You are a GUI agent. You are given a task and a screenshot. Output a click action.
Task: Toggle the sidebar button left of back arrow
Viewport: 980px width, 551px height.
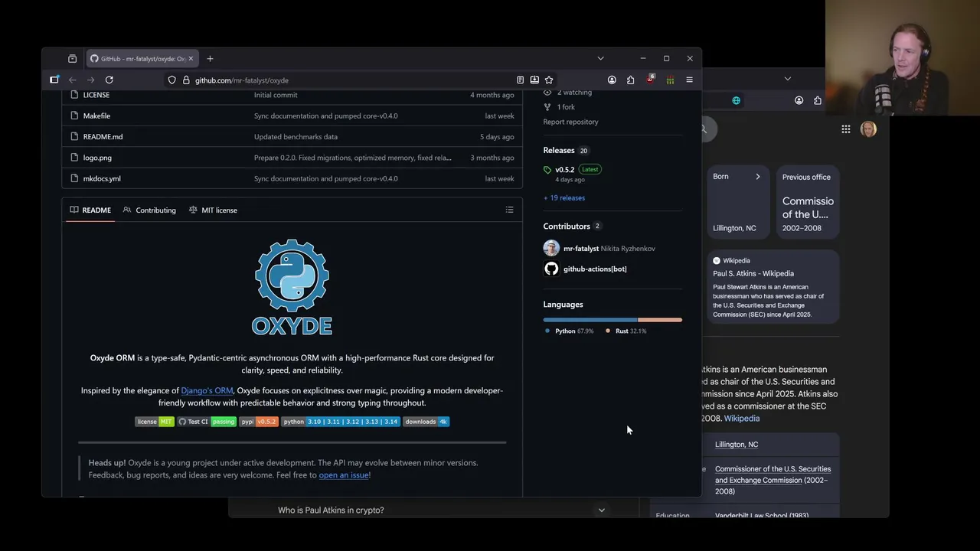pos(54,80)
